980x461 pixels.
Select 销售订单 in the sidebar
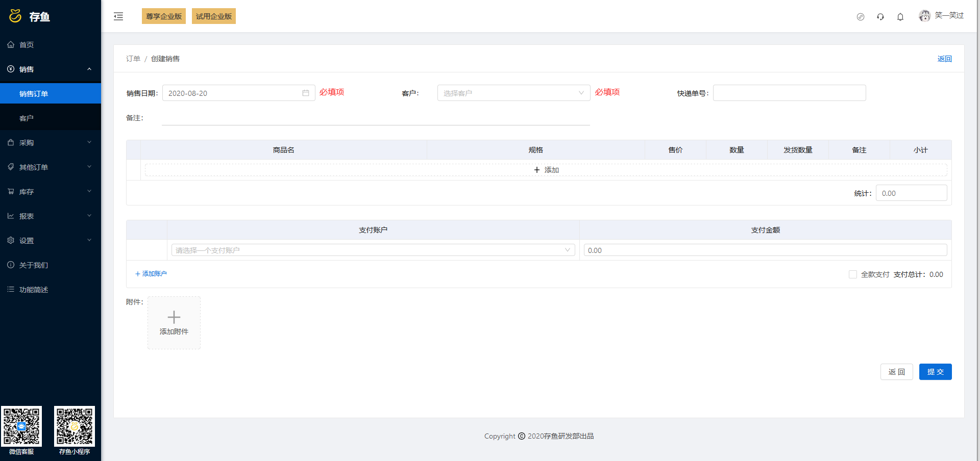[x=51, y=94]
